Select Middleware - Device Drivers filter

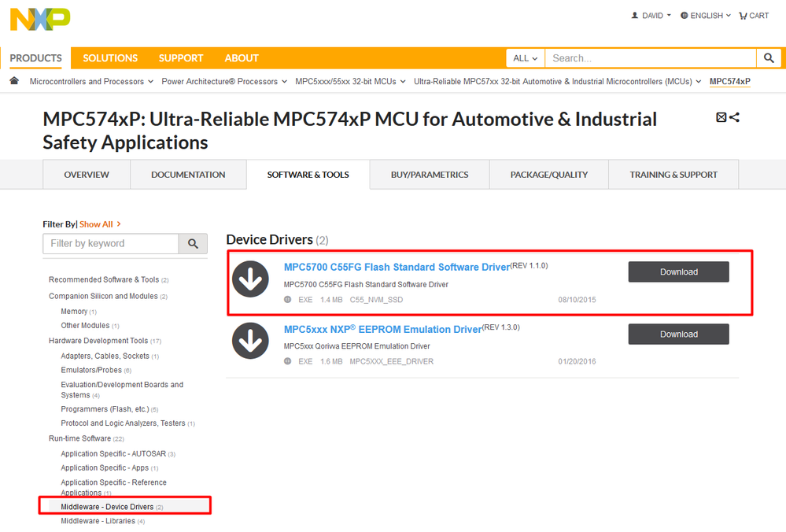[x=112, y=507]
